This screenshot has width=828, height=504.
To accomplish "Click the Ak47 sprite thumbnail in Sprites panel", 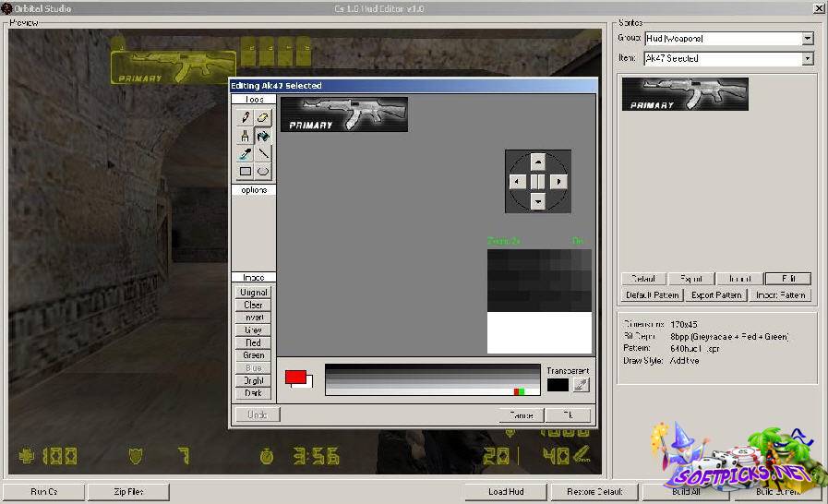I will point(685,94).
